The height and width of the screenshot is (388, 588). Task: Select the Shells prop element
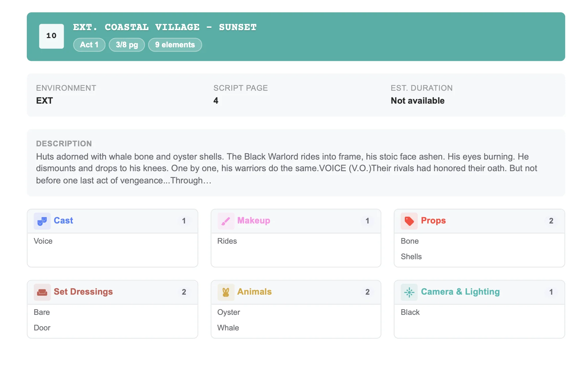point(411,257)
